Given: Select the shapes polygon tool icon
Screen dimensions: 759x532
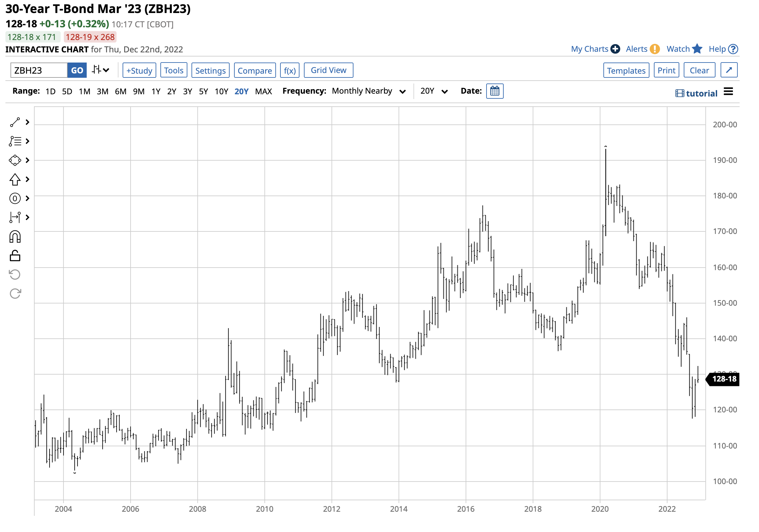Looking at the screenshot, I should (x=15, y=161).
